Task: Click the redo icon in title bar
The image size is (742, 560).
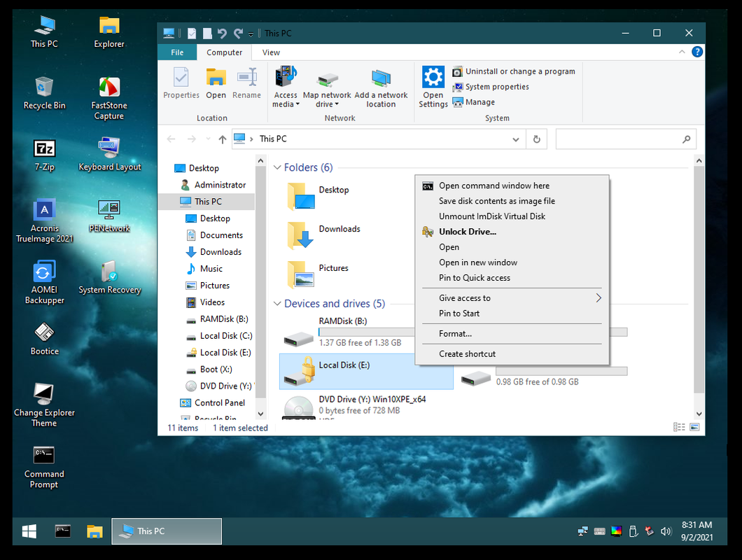Action: tap(238, 33)
